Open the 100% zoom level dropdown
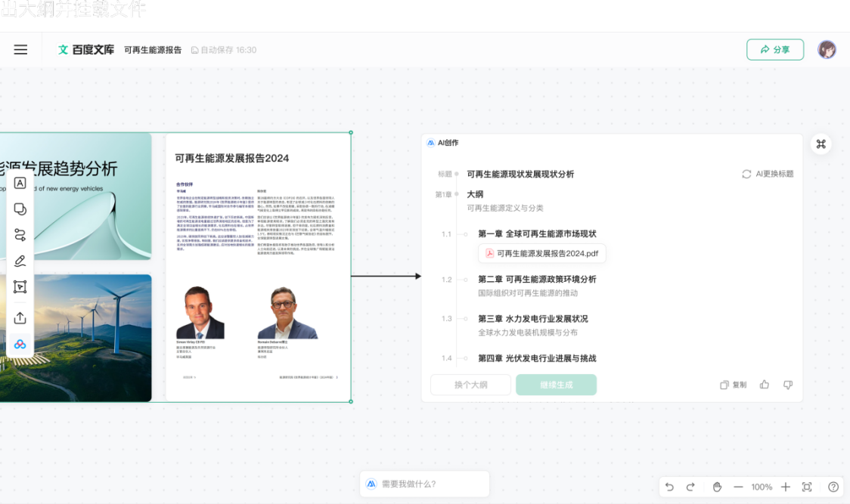Viewport: 850px width, 504px height. (762, 487)
